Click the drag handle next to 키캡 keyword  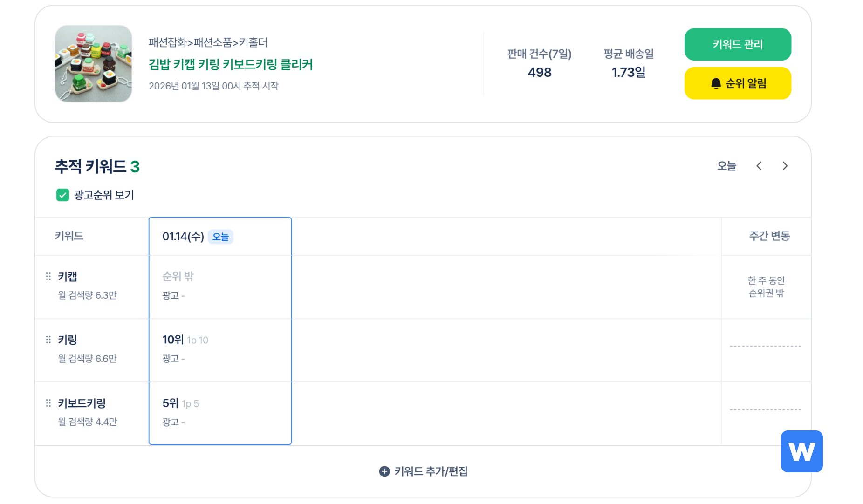tap(48, 276)
